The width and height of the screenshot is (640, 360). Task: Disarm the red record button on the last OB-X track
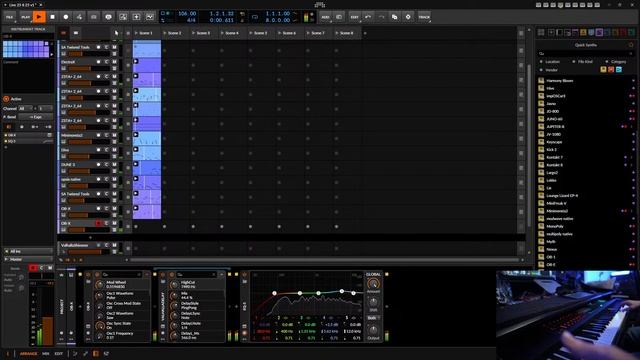coord(98,223)
